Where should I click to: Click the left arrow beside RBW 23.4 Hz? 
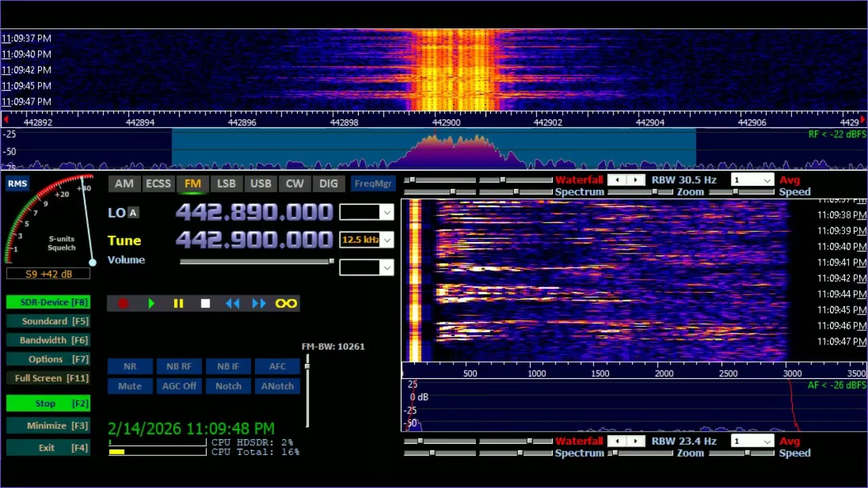tap(617, 441)
